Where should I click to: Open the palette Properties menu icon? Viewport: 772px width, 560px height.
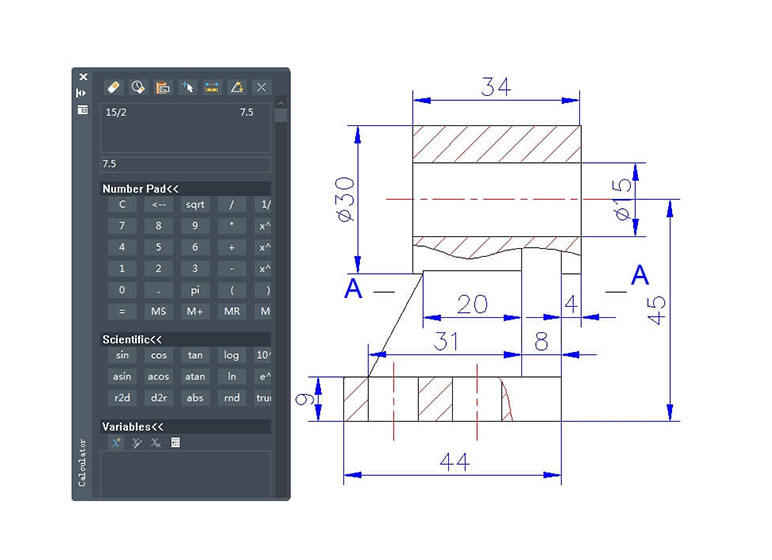tap(83, 109)
